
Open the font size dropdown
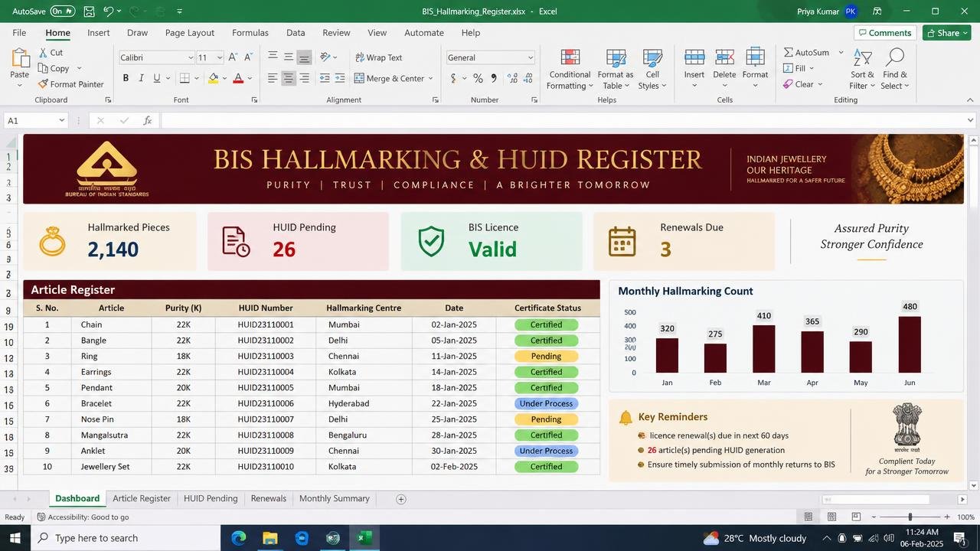click(x=220, y=58)
